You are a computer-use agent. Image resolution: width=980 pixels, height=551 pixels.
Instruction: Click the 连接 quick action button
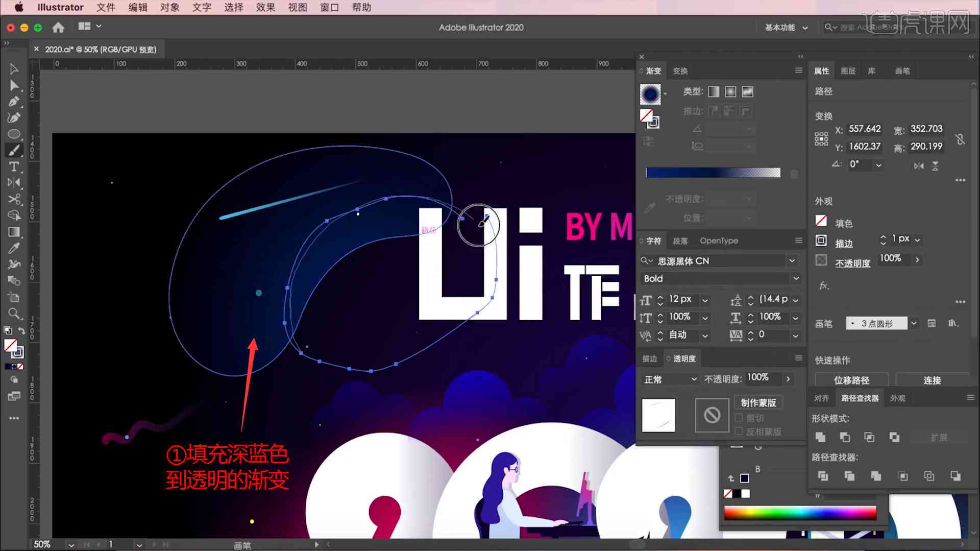tap(932, 380)
